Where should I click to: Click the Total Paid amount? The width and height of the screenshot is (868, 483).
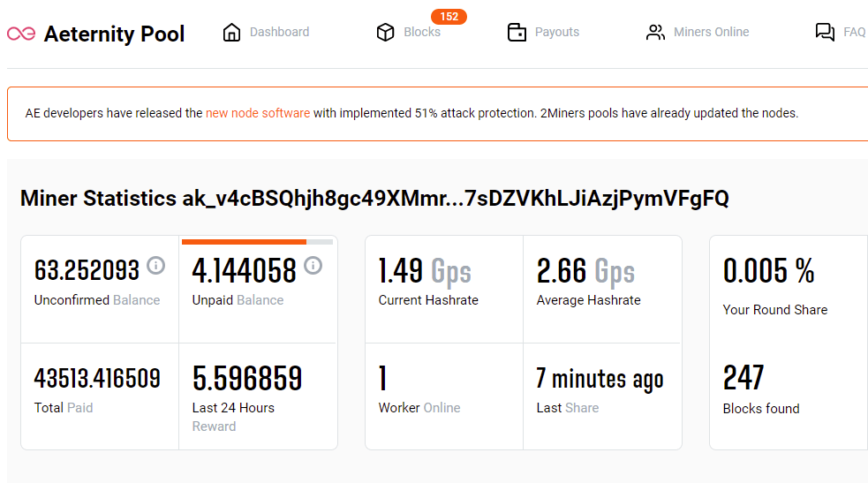point(97,379)
